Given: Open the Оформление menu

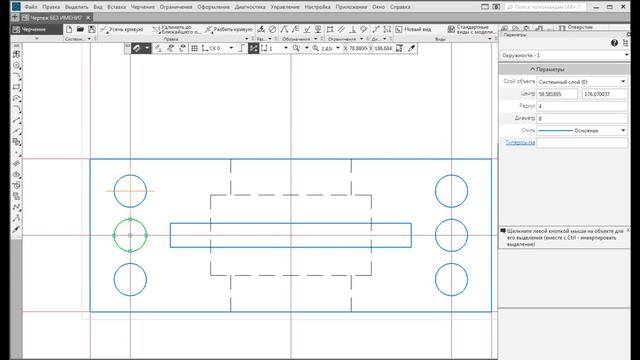Looking at the screenshot, I should click(x=213, y=7).
